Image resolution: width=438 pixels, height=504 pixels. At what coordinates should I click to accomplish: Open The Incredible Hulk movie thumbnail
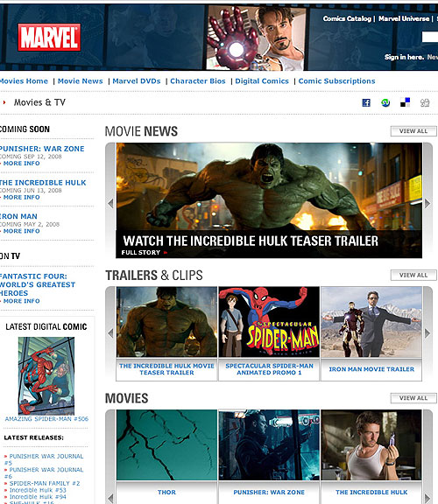pyautogui.click(x=371, y=444)
